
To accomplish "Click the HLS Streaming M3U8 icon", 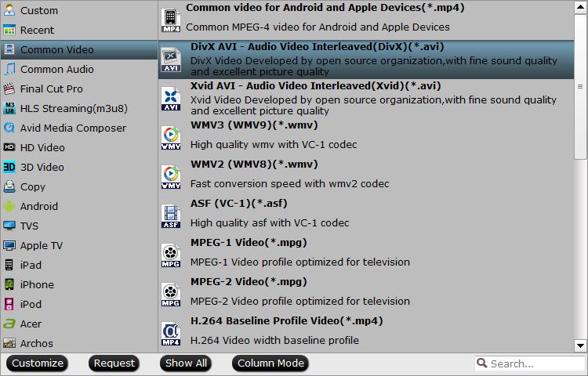I will tap(9, 108).
